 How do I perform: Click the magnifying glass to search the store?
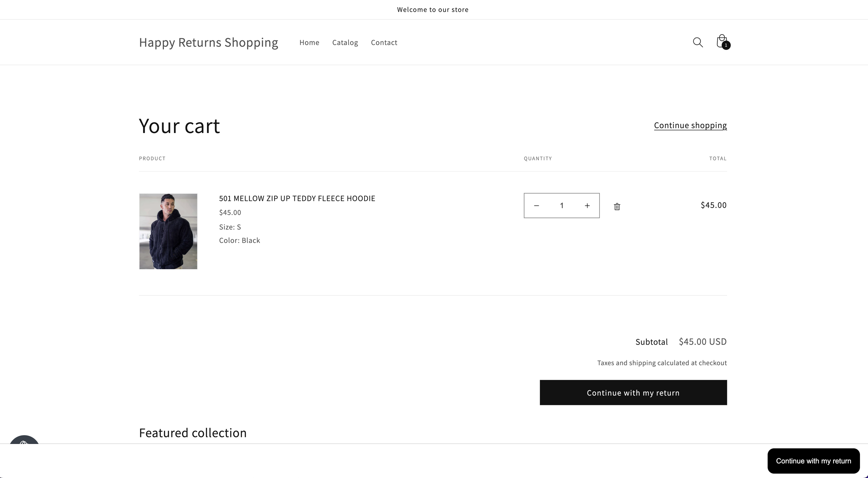coord(698,42)
